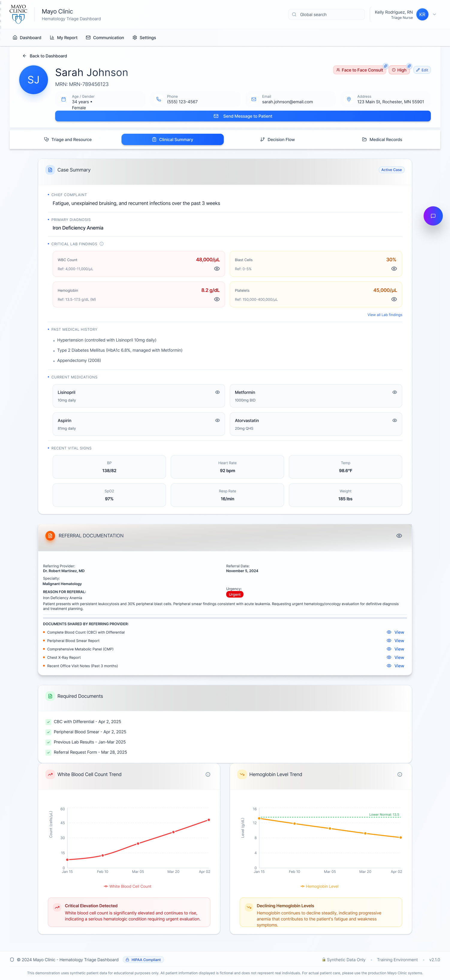Open the Communication menu item
Viewport: 450px width, 980px height.
(105, 38)
